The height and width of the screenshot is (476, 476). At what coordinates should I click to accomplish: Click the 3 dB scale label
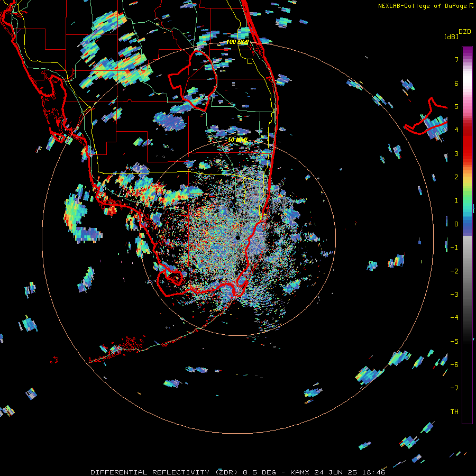[456, 153]
